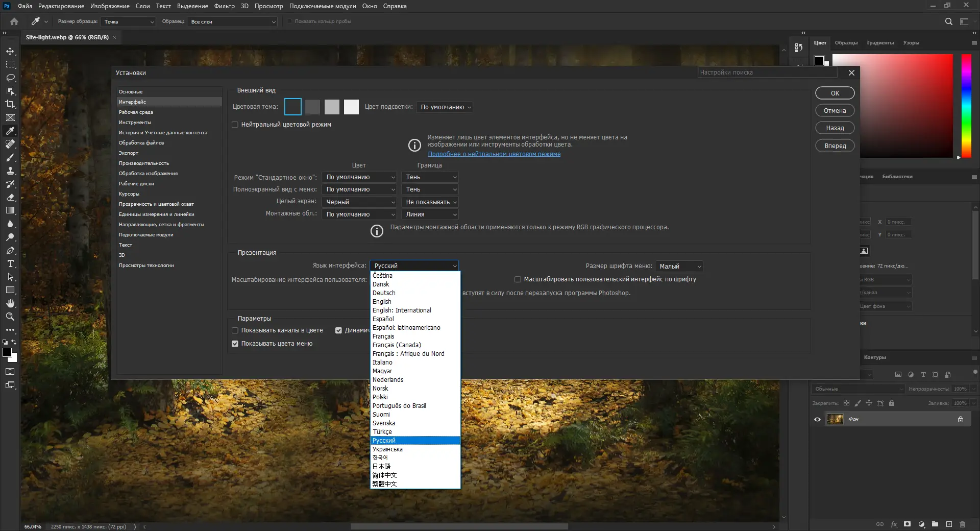Image resolution: width=980 pixels, height=531 pixels.
Task: Select the Brush tool
Action: 10,158
